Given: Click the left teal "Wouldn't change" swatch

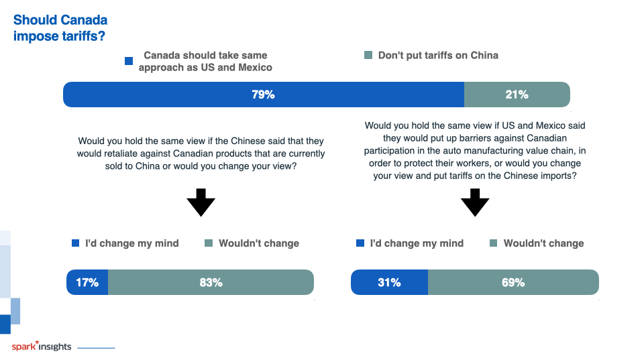Looking at the screenshot, I should [209, 243].
